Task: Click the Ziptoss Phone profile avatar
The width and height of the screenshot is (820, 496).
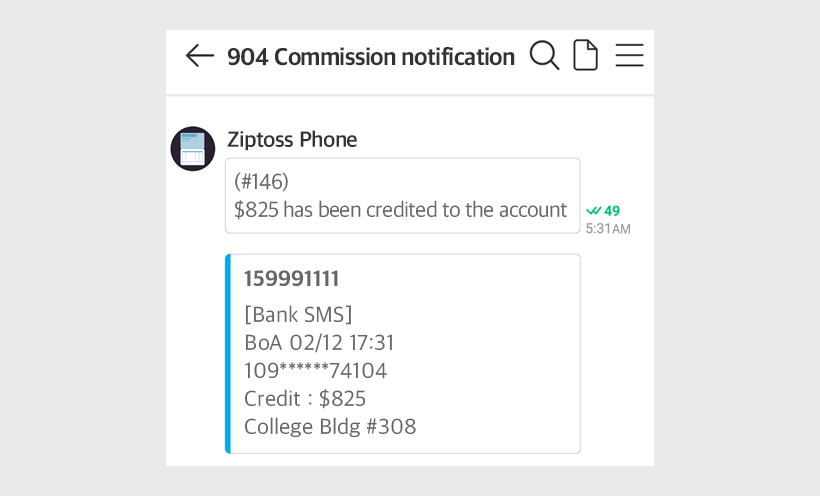Action: 193,149
